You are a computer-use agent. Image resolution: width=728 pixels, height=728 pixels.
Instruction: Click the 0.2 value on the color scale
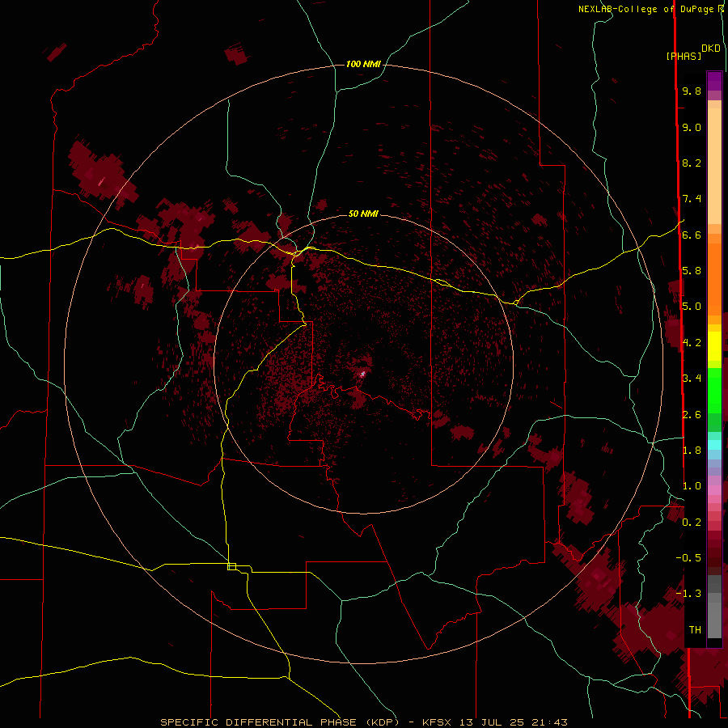(x=692, y=523)
